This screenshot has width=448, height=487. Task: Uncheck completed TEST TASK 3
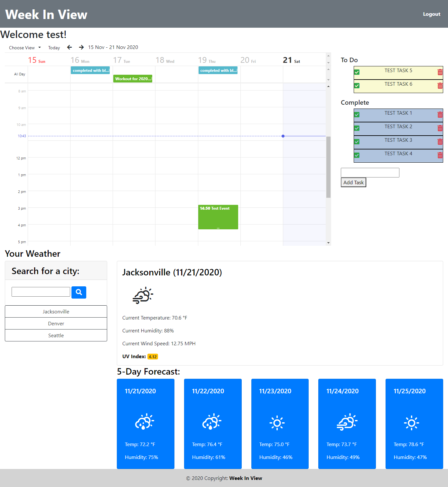357,142
